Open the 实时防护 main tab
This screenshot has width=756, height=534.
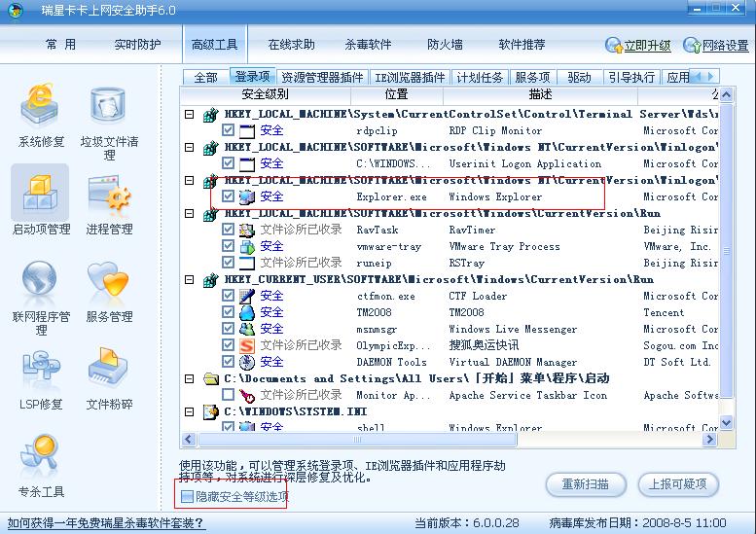137,45
